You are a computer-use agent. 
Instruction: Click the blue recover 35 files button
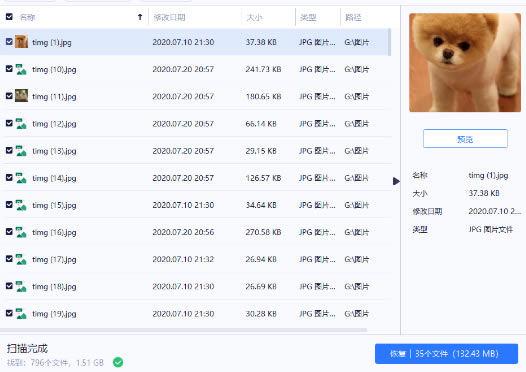[x=446, y=354]
